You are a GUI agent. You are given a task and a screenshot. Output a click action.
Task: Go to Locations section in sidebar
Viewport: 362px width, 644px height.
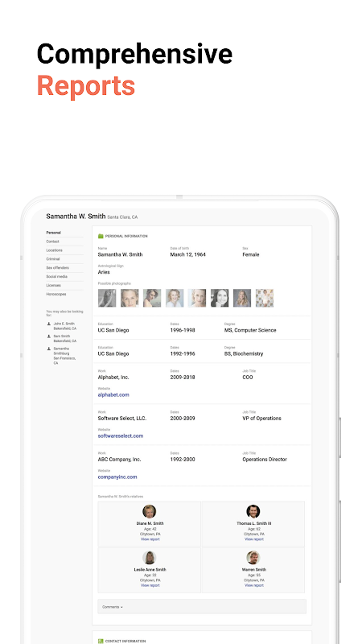(54, 250)
